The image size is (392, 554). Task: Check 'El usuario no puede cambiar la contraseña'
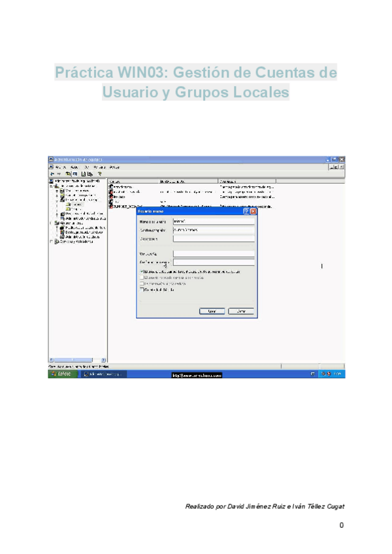point(142,278)
